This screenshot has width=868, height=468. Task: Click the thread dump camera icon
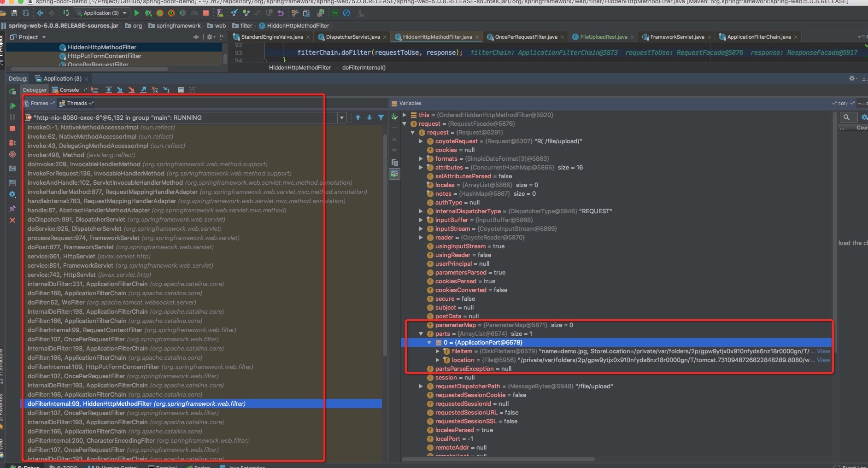coord(12,169)
